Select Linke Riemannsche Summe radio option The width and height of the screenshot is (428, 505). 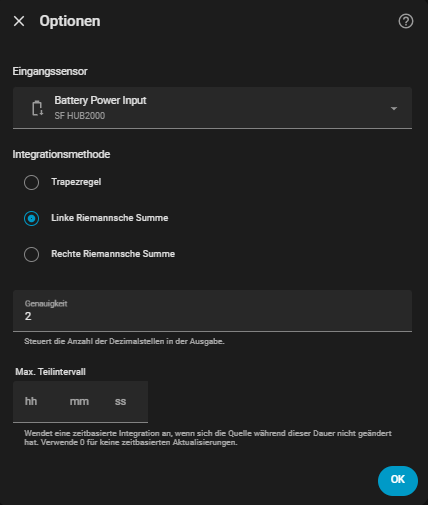31,218
